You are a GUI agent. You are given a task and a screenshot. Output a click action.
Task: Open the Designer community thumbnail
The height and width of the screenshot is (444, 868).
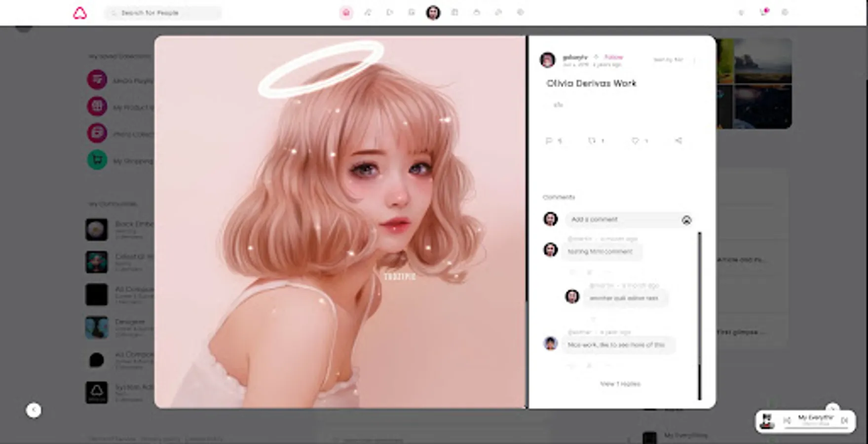coord(97,327)
